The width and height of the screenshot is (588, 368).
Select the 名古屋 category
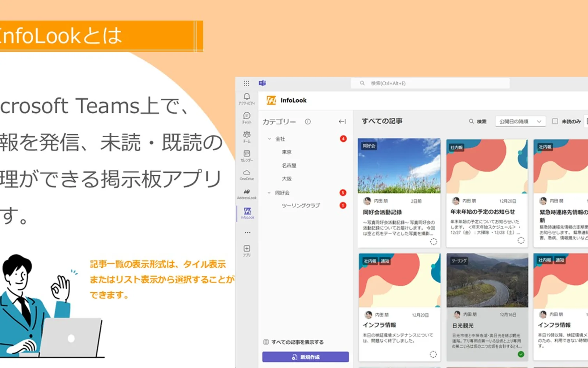pos(289,166)
